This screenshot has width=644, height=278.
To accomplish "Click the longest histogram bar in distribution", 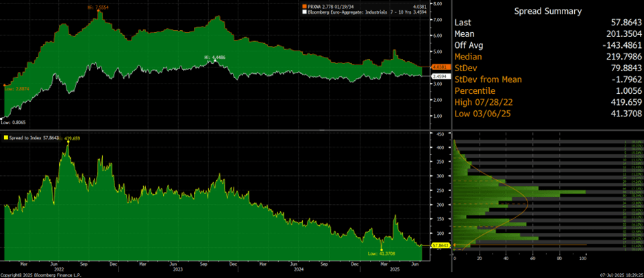I will (x=519, y=192).
